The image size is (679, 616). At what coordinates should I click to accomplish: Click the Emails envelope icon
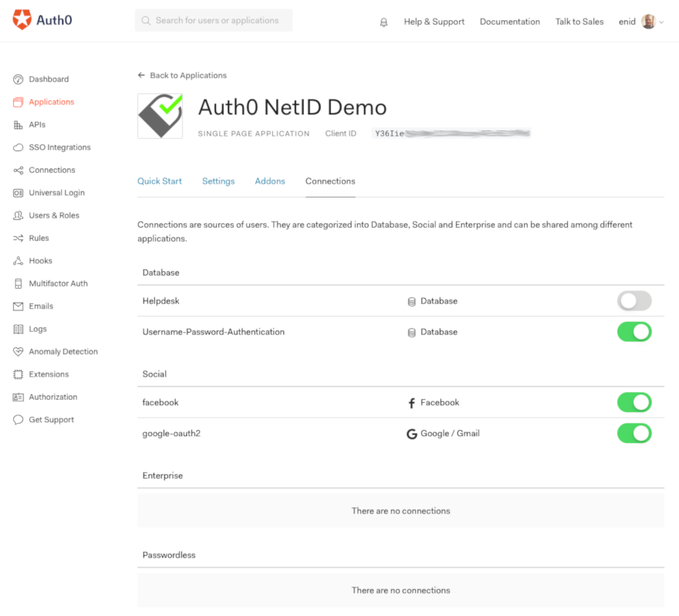click(x=19, y=306)
